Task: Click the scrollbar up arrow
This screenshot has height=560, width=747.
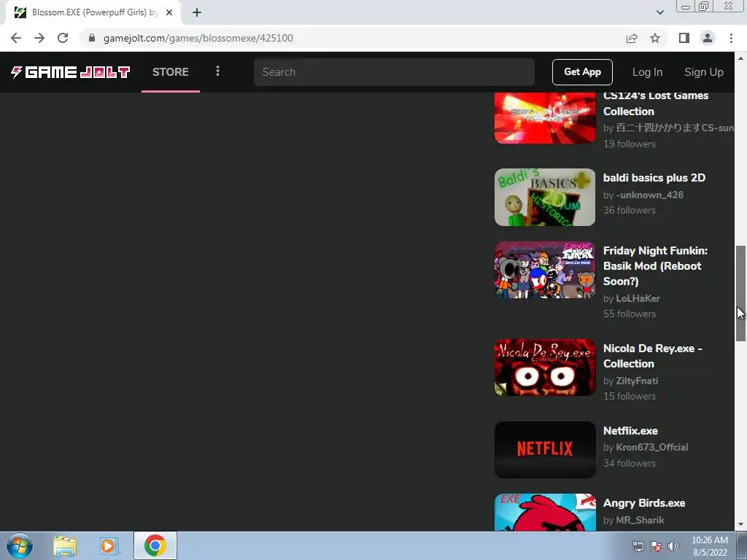Action: tap(740, 58)
